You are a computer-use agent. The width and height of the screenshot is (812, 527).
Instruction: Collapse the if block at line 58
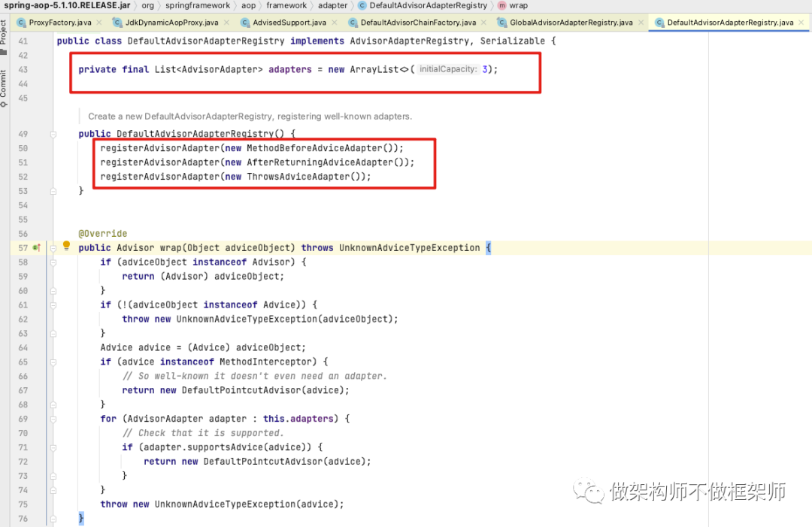53,262
